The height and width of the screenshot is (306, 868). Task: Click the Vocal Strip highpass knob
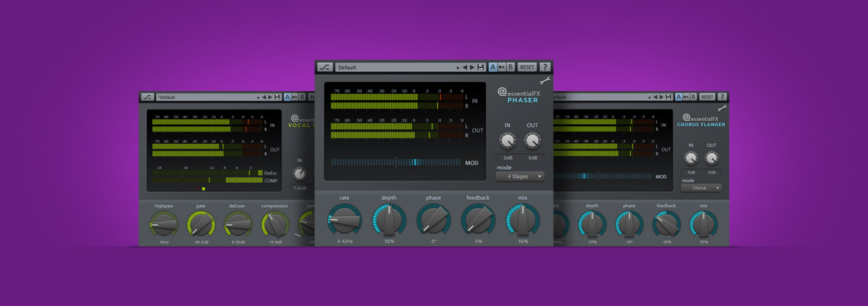point(164,225)
